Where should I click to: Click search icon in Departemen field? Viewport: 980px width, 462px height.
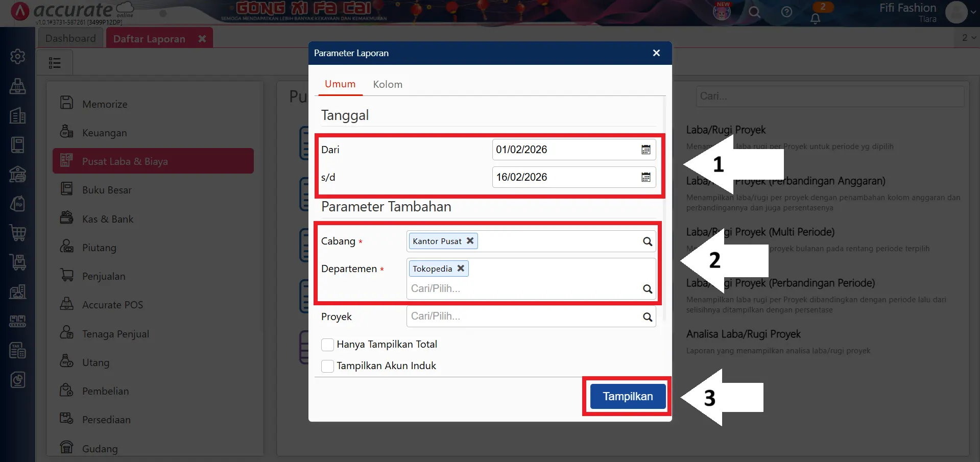click(647, 289)
